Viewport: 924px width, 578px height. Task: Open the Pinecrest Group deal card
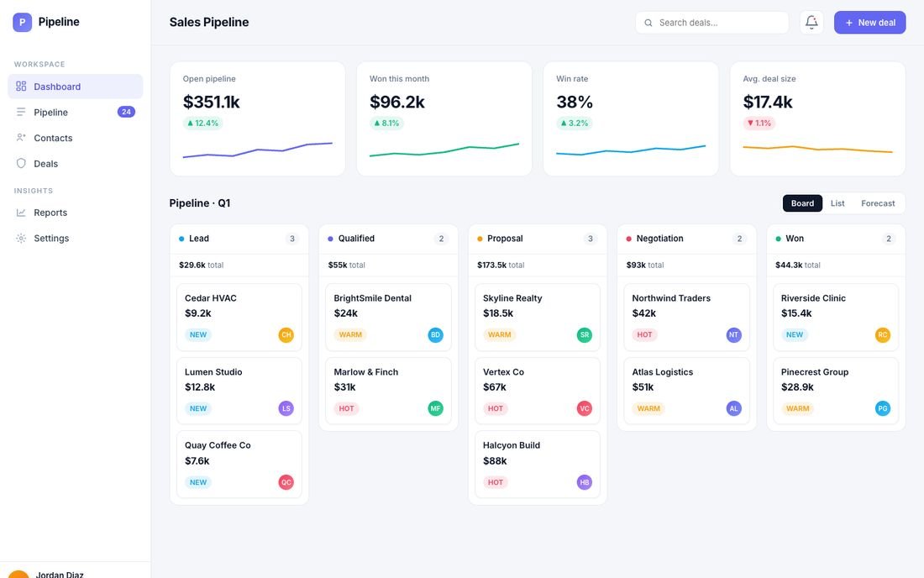[836, 391]
